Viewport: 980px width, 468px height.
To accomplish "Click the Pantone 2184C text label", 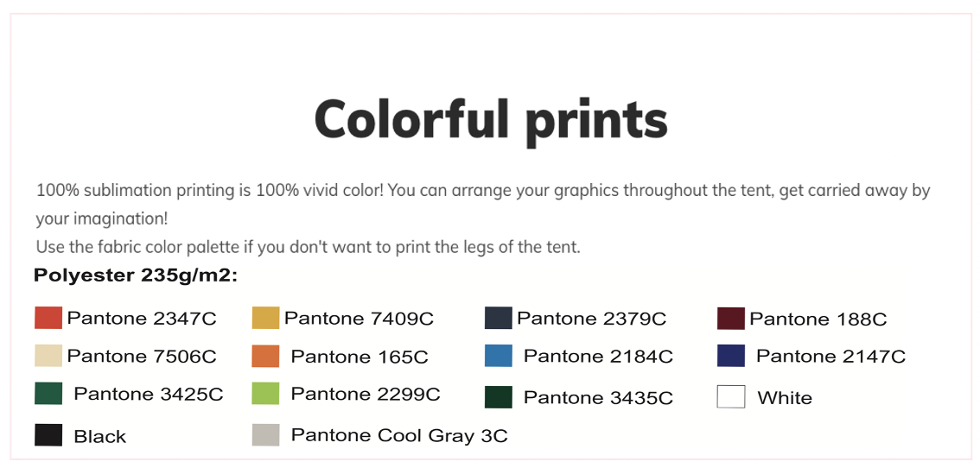I will [598, 356].
